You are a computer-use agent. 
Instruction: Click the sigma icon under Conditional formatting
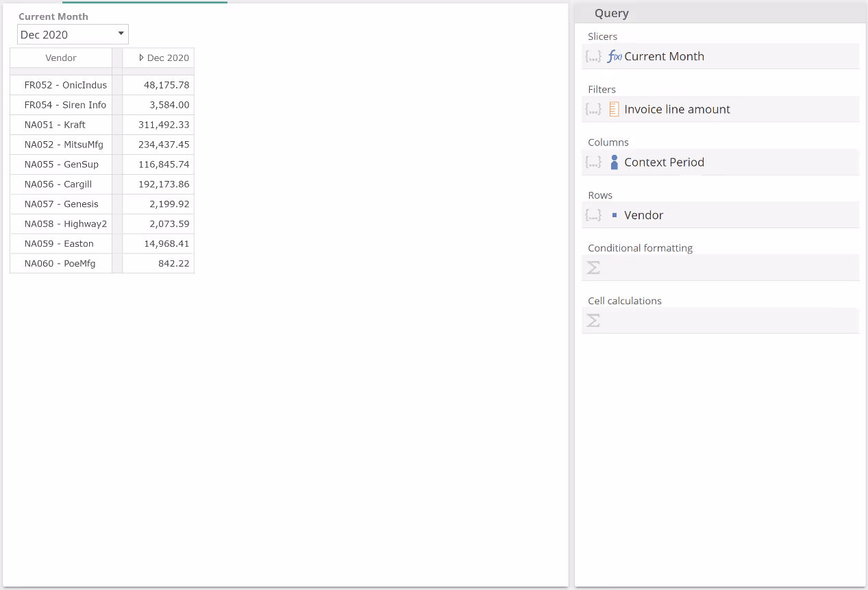pos(593,268)
